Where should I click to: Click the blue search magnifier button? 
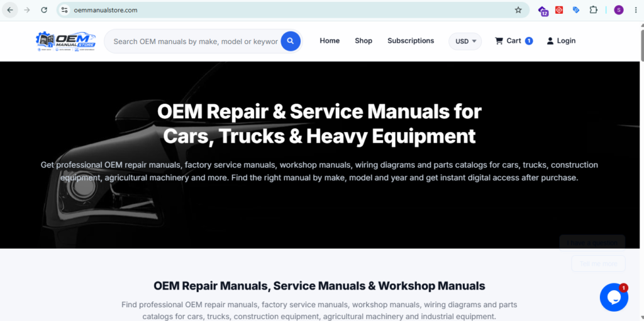coord(291,41)
